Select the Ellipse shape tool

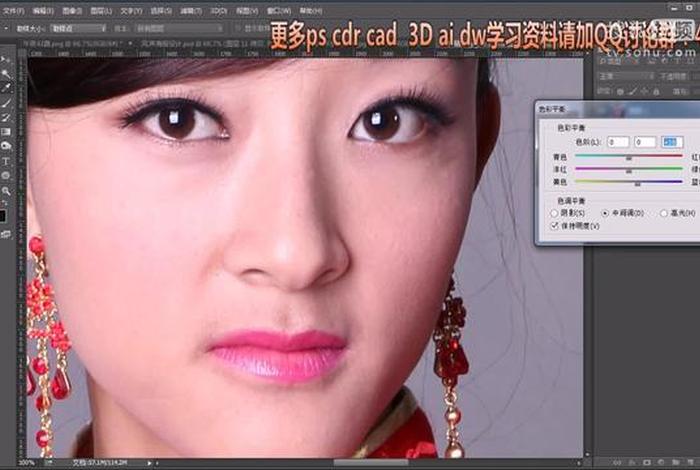click(5, 176)
